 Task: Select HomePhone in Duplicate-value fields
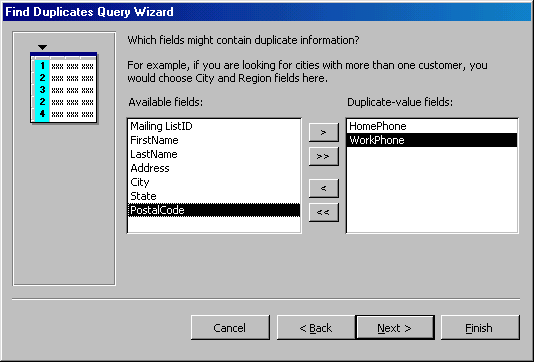pyautogui.click(x=432, y=126)
